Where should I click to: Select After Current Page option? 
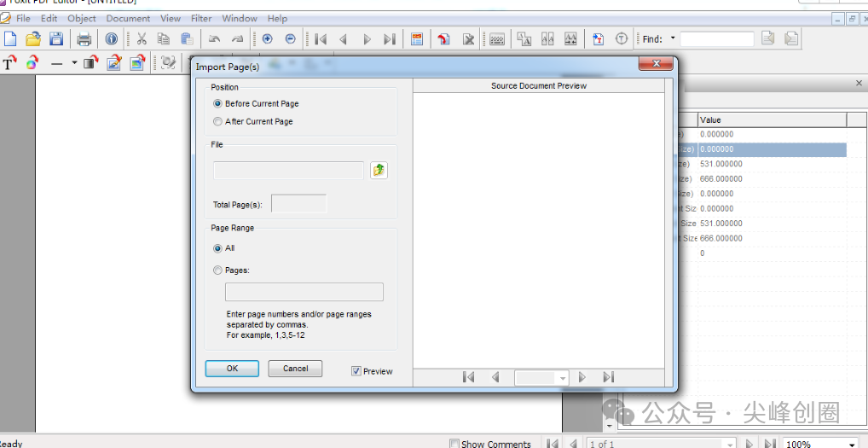point(217,121)
